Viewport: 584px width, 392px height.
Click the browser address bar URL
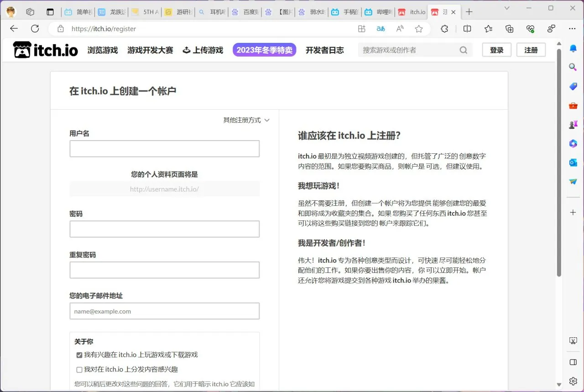[104, 29]
